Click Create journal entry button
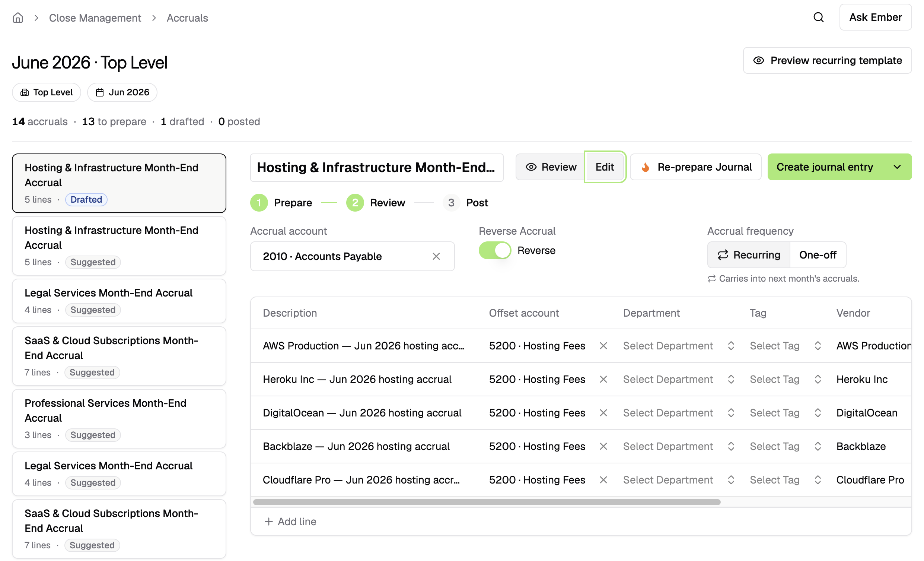924x561 pixels. click(x=825, y=167)
